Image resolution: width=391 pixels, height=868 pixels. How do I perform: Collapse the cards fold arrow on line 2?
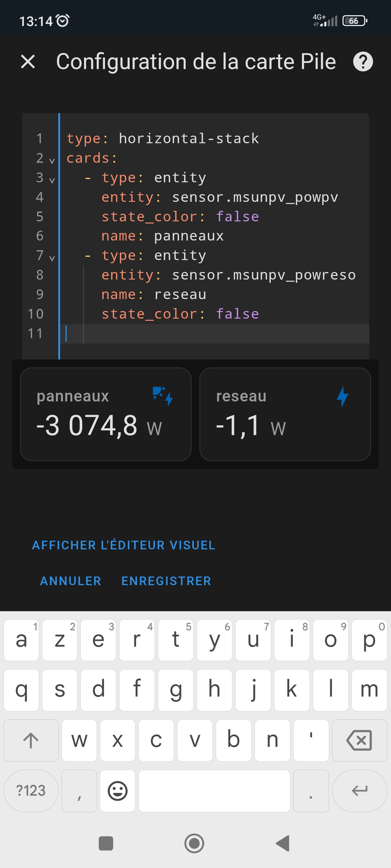click(52, 161)
